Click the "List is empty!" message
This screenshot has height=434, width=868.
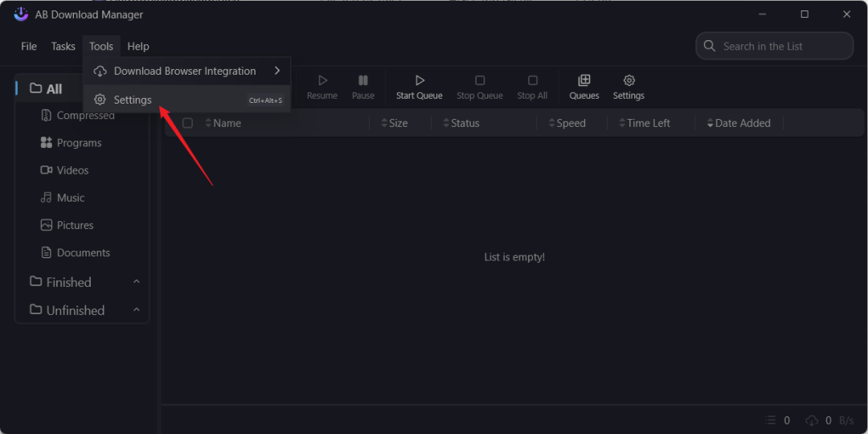click(514, 257)
